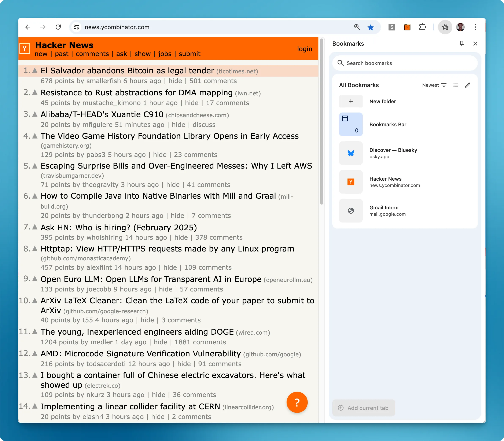Click the browser back arrow
The image size is (504, 441).
tap(28, 27)
